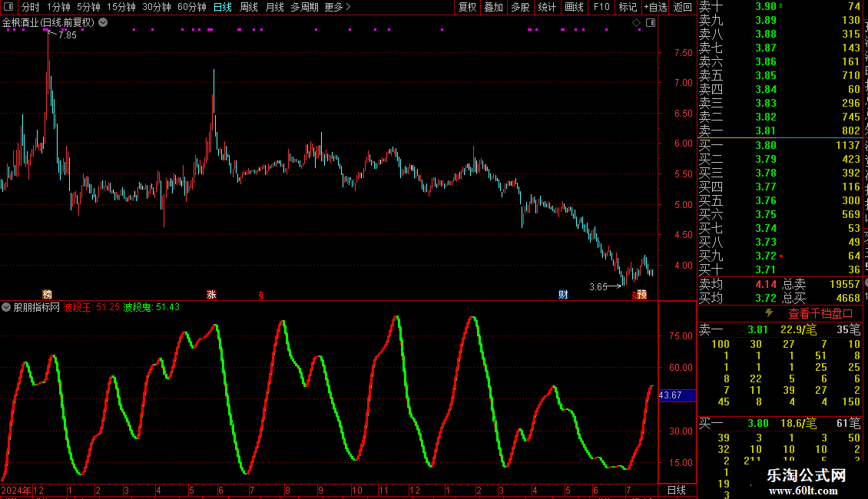Expand the 更多 periods menu
The width and height of the screenshot is (868, 499).
pyautogui.click(x=338, y=7)
